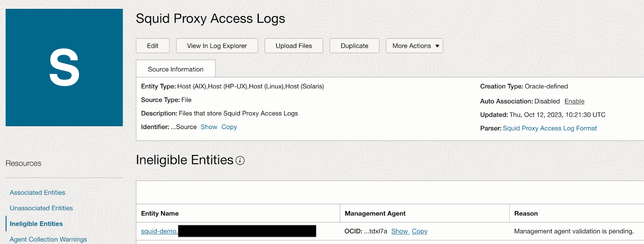Open the More Actions dropdown

click(414, 46)
